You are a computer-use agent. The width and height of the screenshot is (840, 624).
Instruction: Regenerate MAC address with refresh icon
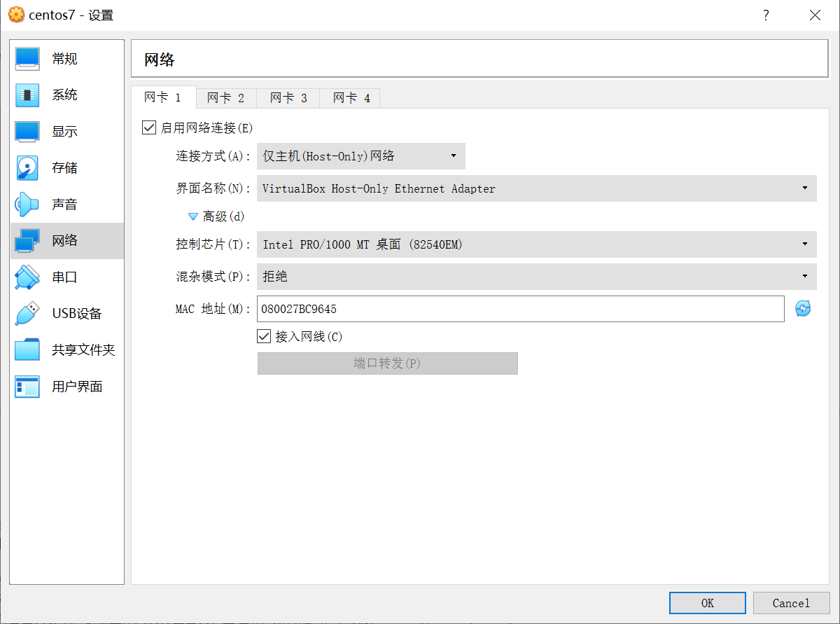[803, 309]
